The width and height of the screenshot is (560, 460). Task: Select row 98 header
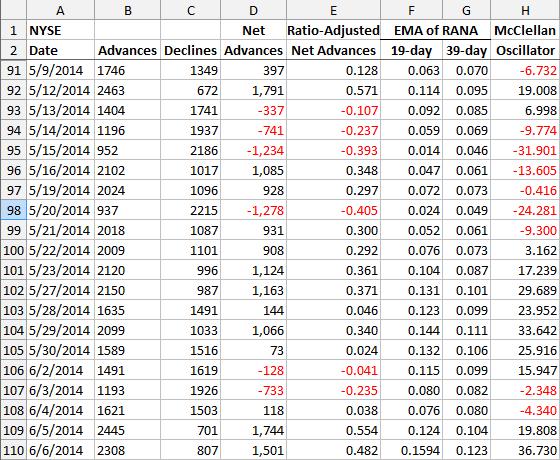13,210
